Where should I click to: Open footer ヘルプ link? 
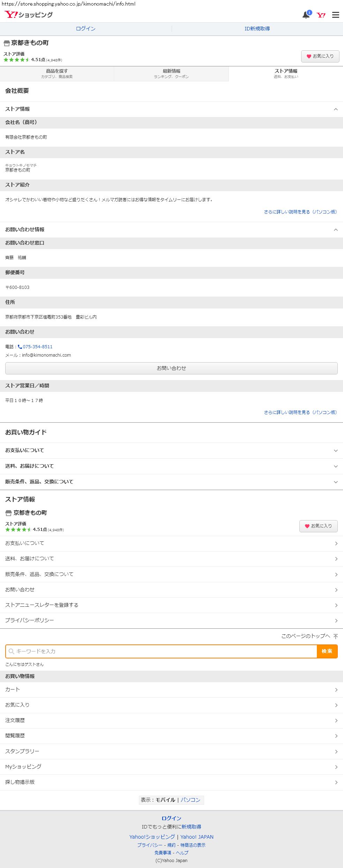coord(182,853)
